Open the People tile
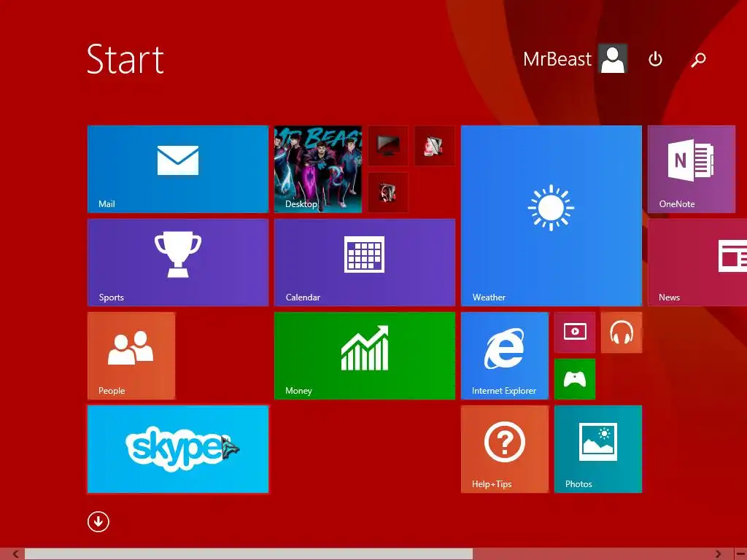Viewport: 747px width, 560px height. click(131, 356)
